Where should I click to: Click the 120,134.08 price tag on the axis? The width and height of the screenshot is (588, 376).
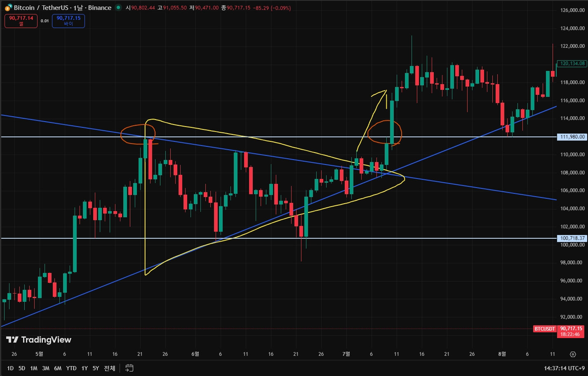pos(572,63)
